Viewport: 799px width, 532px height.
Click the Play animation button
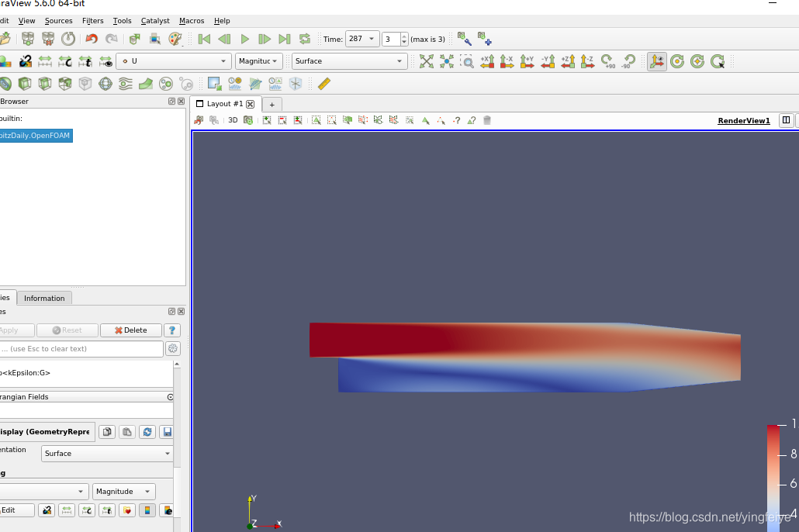(x=244, y=39)
